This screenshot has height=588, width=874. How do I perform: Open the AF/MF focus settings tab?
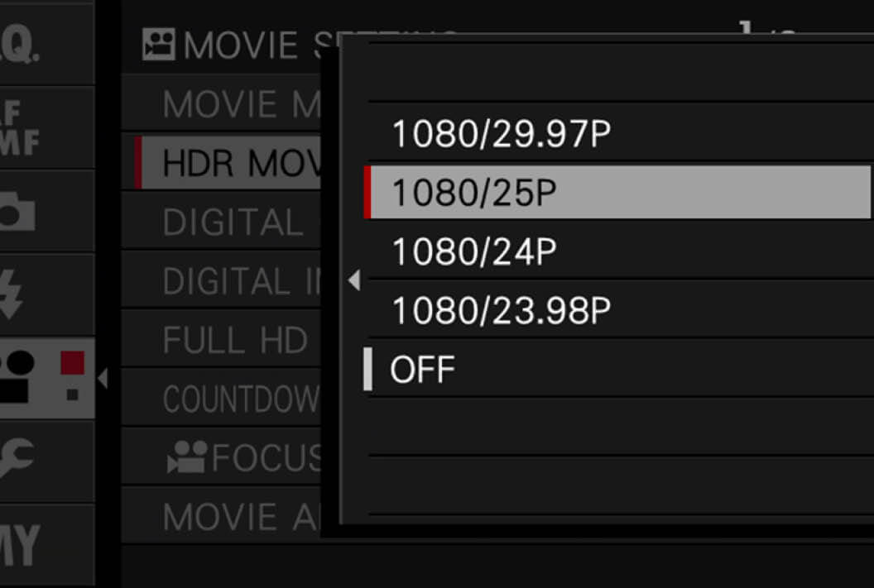click(47, 127)
